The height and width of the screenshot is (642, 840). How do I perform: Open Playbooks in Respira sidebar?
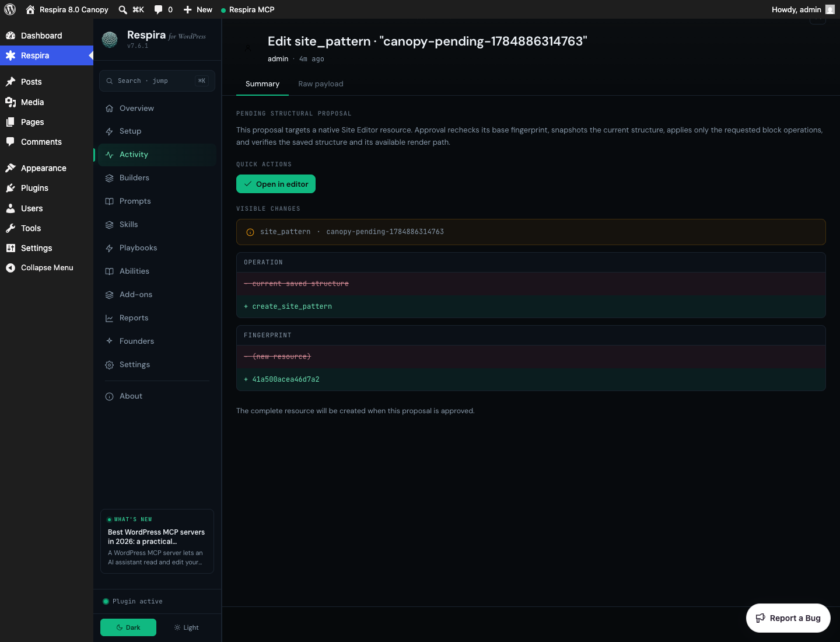click(157, 248)
